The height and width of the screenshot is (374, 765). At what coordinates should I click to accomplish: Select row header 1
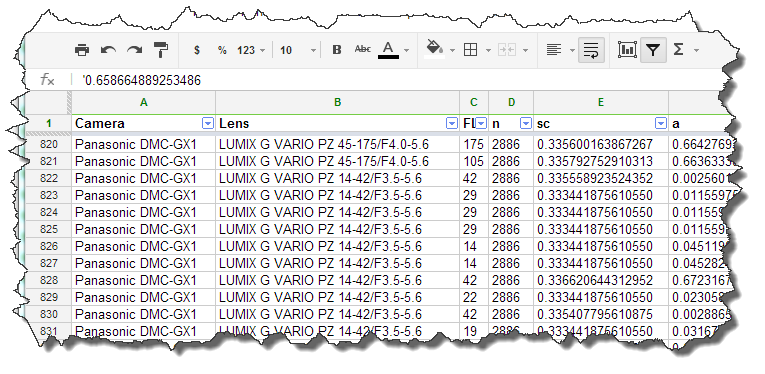(48, 124)
